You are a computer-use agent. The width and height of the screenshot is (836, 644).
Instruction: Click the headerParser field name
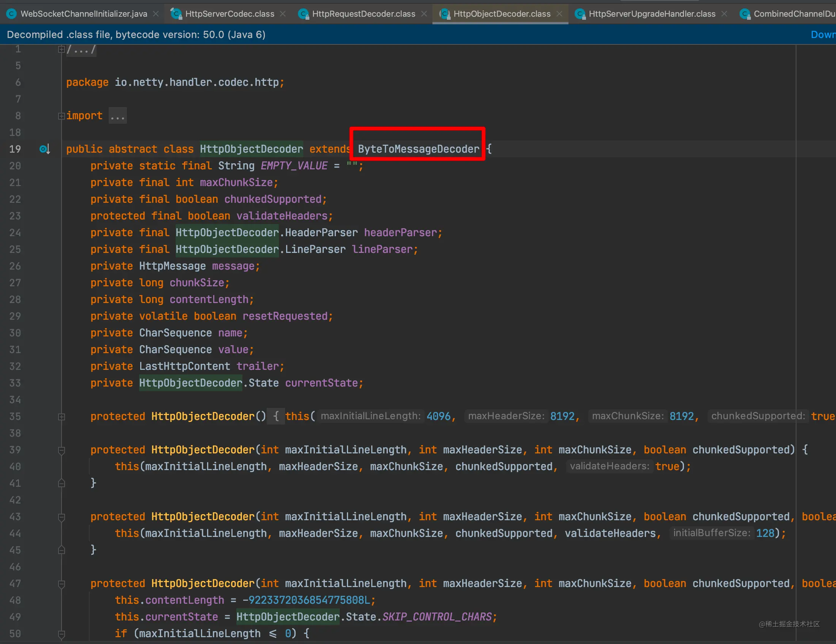point(401,232)
